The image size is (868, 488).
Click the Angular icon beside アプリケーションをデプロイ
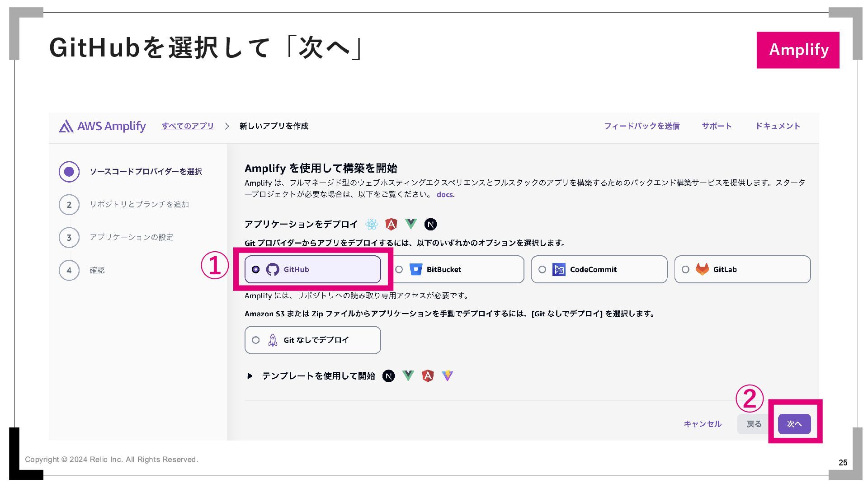click(x=391, y=224)
